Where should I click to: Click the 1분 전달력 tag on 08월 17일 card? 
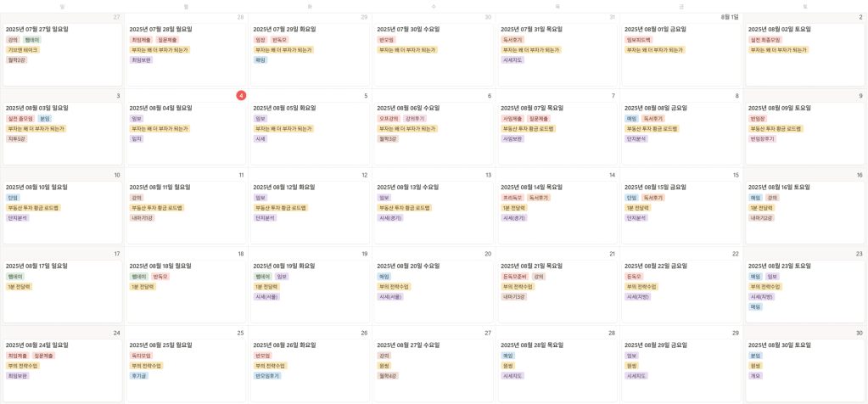[x=20, y=287]
